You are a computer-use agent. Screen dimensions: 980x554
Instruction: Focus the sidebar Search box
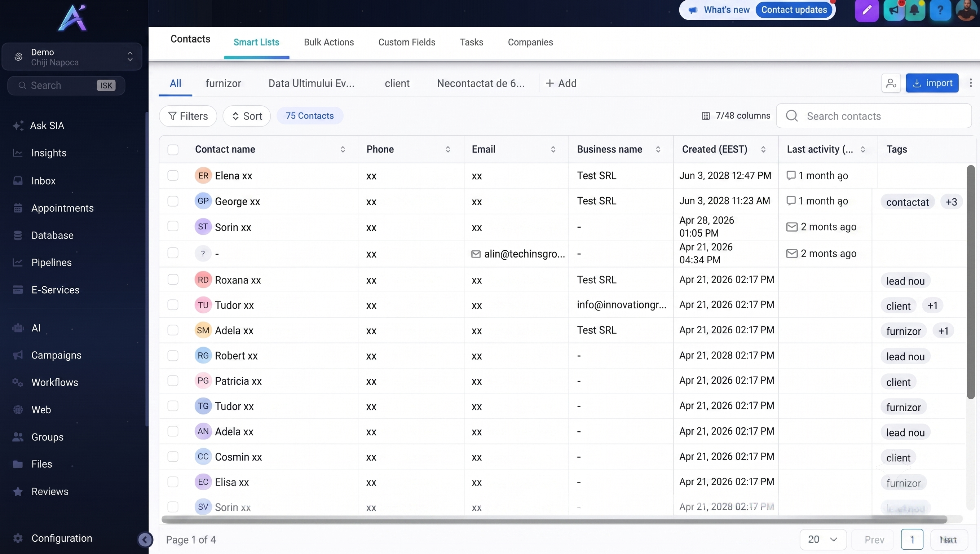(x=66, y=85)
